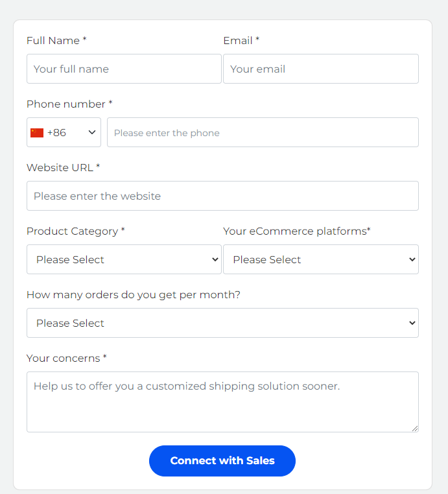Click the phone number input field
The height and width of the screenshot is (494, 448).
[x=263, y=132]
